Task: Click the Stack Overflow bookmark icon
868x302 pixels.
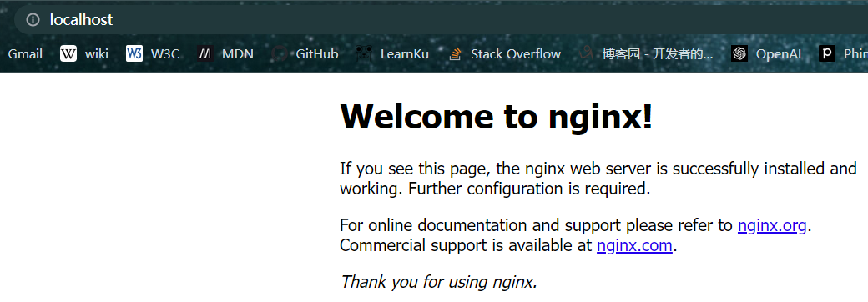Action: tap(455, 53)
